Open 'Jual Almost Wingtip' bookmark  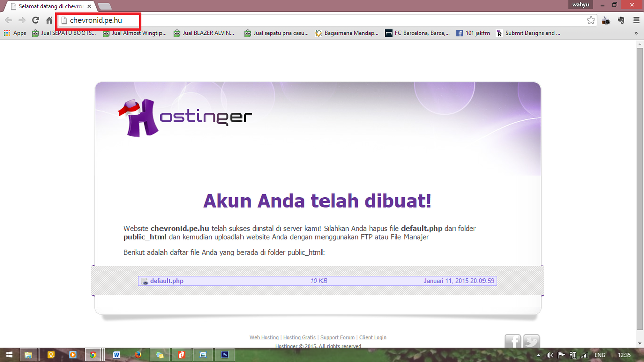click(134, 33)
